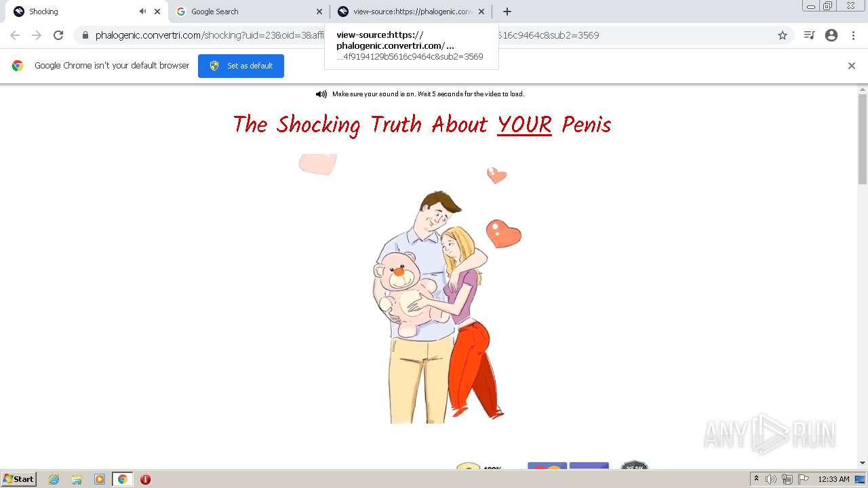Click the scrollbar up arrow

point(863,89)
